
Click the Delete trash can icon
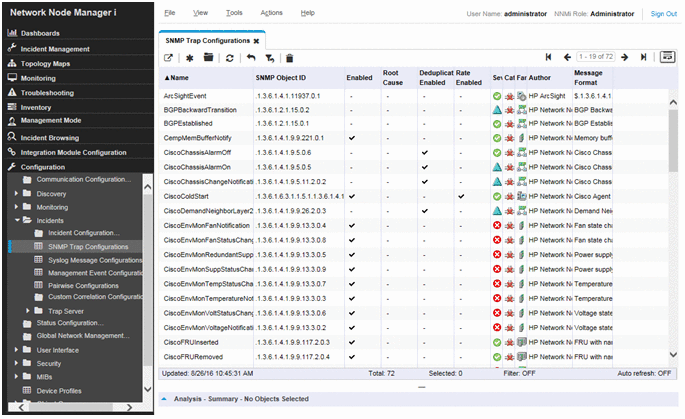point(289,58)
